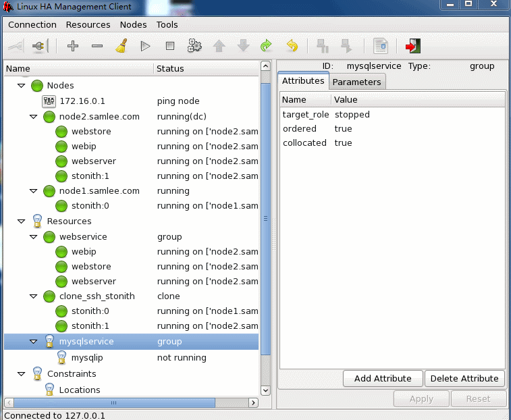Click horizontal scrollbar right arrow
The width and height of the screenshot is (511, 420).
(254, 402)
